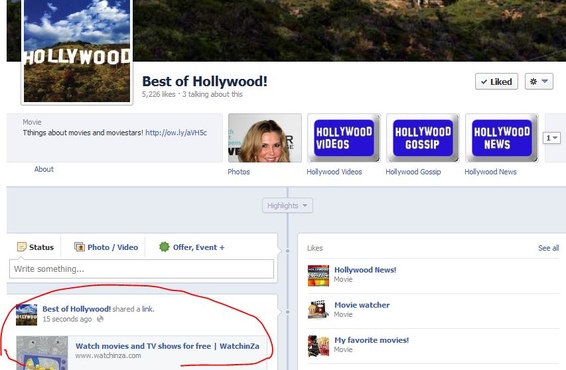Click the Photos label
Screen dimensions: 566x370
(239, 172)
